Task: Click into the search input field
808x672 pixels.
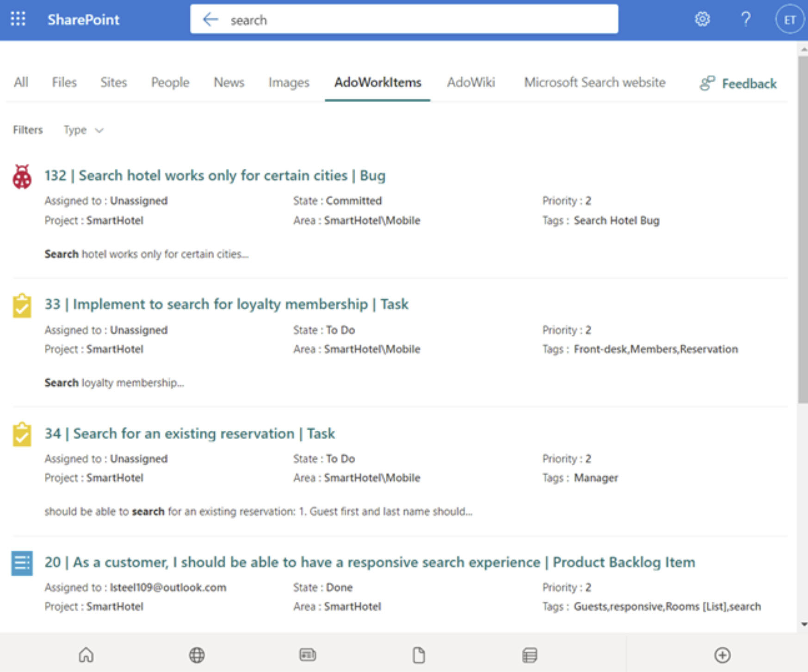Action: 416,20
